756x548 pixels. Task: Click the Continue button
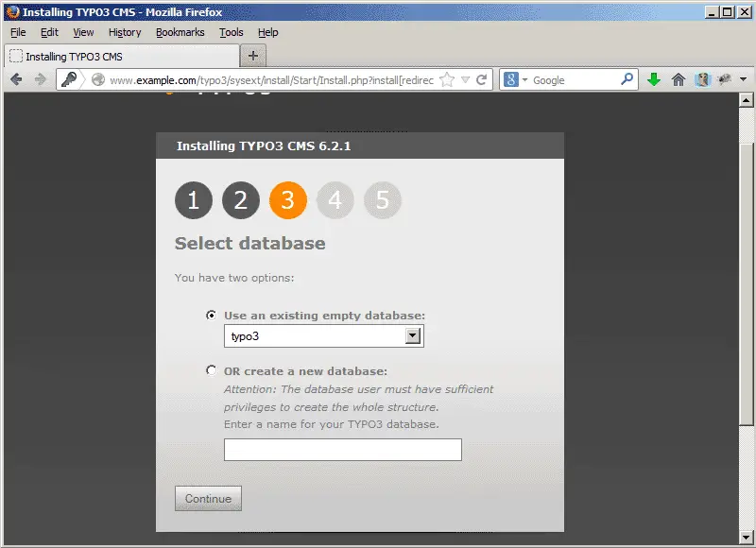[208, 498]
